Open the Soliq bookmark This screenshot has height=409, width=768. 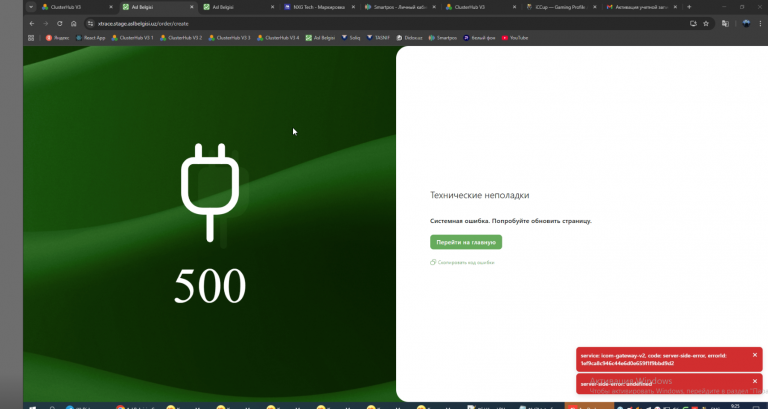coord(351,38)
